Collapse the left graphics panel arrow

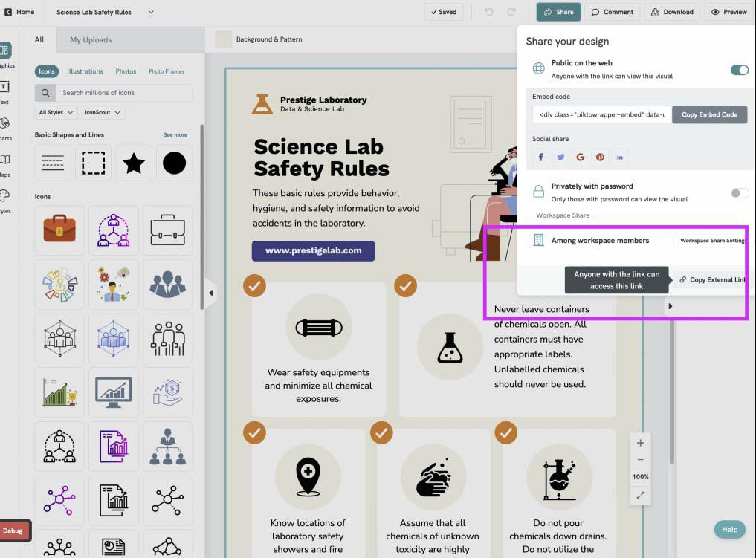(210, 293)
